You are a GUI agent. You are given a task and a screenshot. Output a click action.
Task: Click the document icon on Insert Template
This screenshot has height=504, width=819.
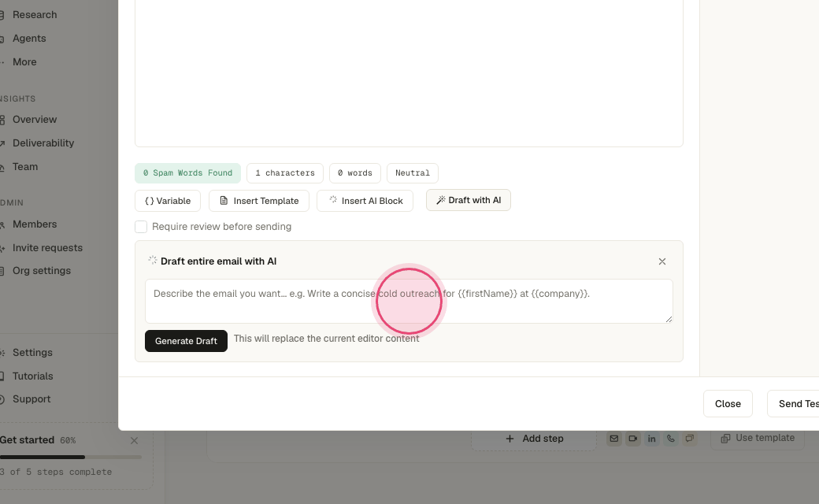[224, 201]
